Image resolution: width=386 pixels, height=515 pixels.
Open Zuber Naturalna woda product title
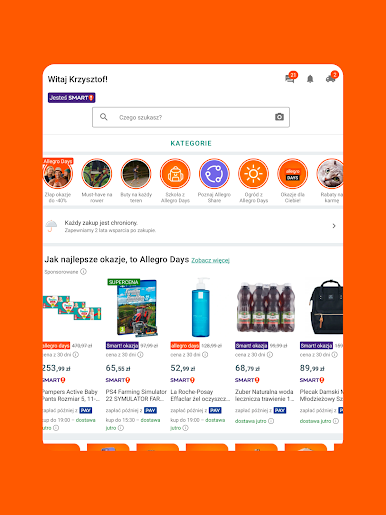click(x=264, y=395)
